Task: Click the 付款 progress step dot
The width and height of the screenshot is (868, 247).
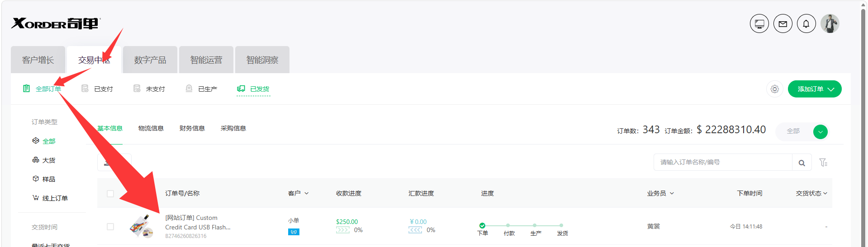Action: coord(508,225)
